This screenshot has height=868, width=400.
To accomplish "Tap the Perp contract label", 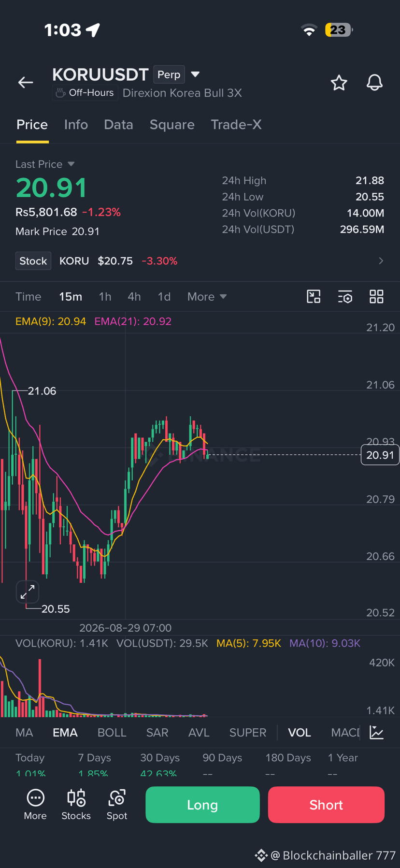I will pos(169,75).
